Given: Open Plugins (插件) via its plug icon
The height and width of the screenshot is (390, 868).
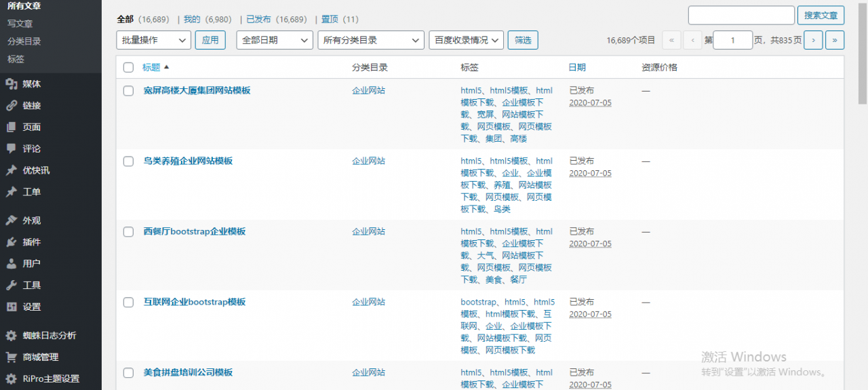Looking at the screenshot, I should [x=11, y=242].
